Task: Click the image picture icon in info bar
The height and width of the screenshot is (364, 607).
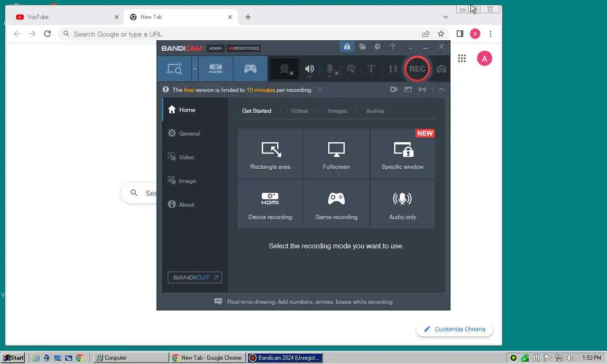Action: click(x=408, y=89)
